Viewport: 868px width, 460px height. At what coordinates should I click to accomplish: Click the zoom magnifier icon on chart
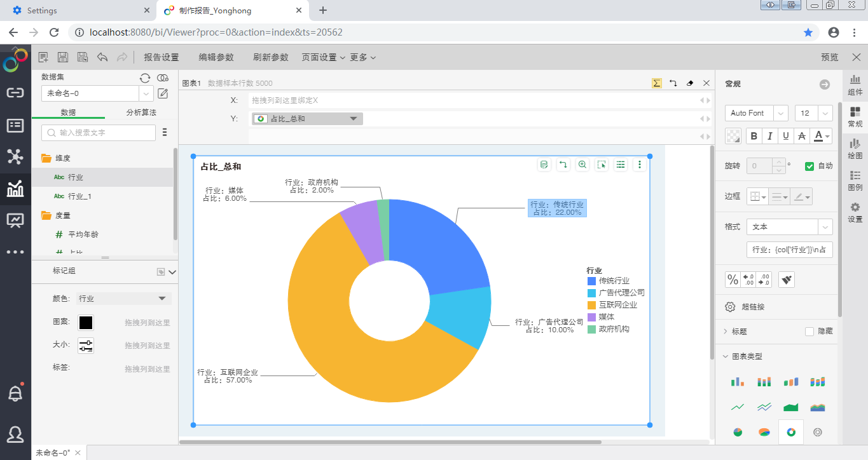(582, 165)
